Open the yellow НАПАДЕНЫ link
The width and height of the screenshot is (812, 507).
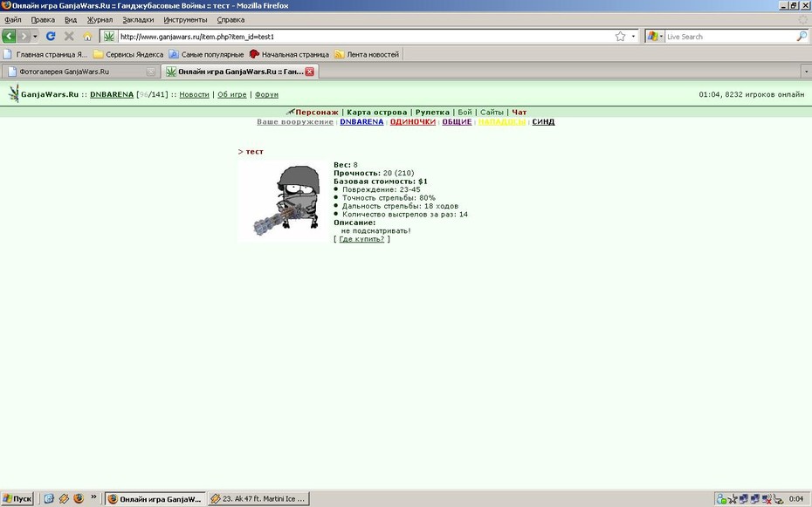point(502,121)
